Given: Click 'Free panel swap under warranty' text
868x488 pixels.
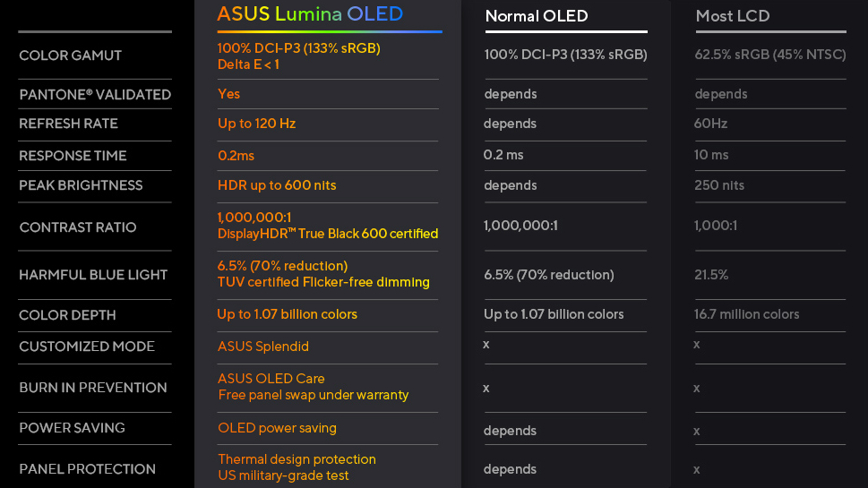Looking at the screenshot, I should pos(314,395).
